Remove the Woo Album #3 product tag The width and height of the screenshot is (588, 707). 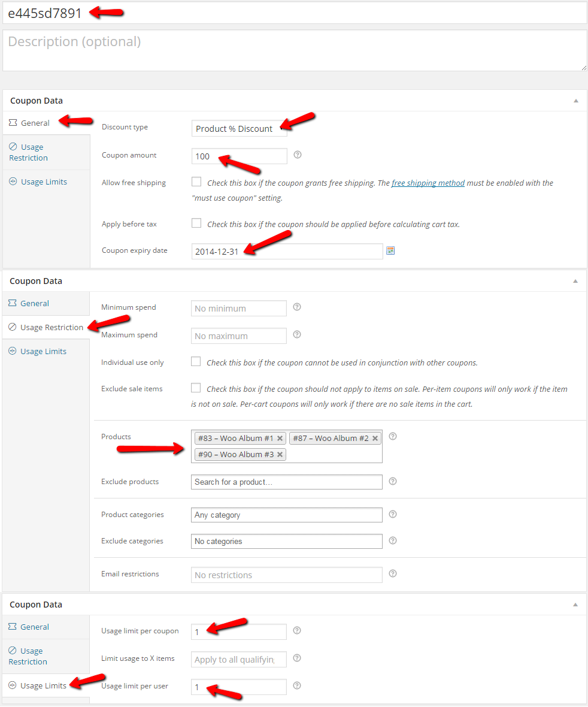tap(280, 454)
